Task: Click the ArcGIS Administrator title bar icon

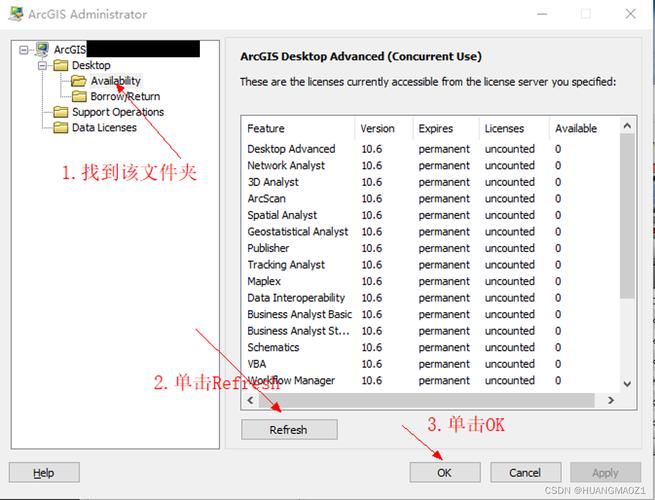Action: coord(16,14)
